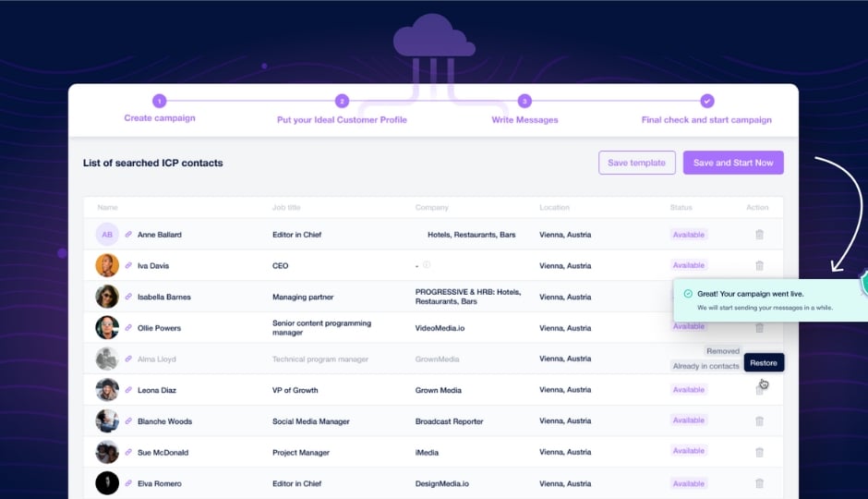This screenshot has height=499, width=868.
Task: Click Ollie Powers's profile photo
Action: point(107,327)
